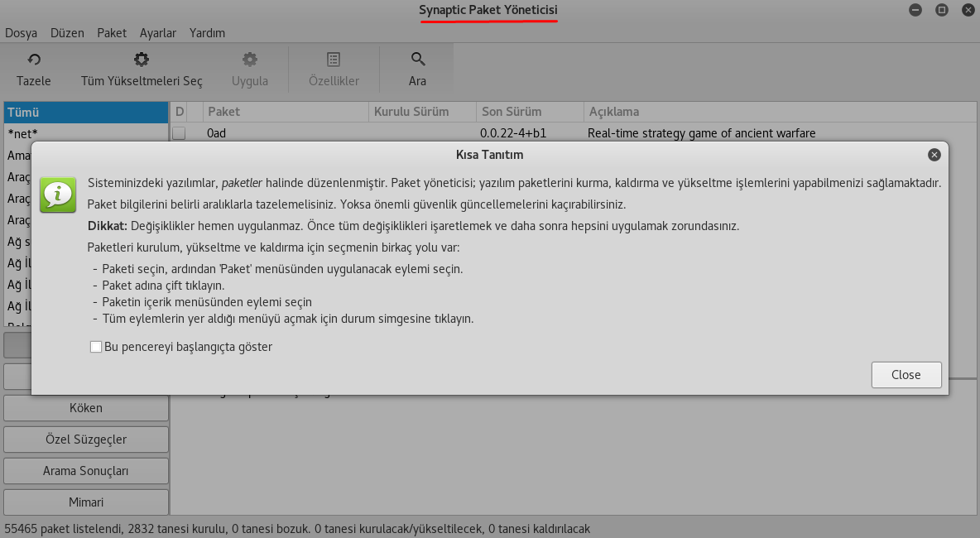Open the Dosya menu

click(22, 33)
